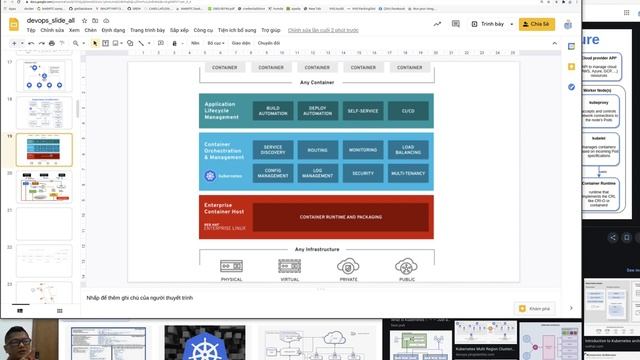Print the presentation
Viewport: 640px width, 360px height.
point(52,43)
